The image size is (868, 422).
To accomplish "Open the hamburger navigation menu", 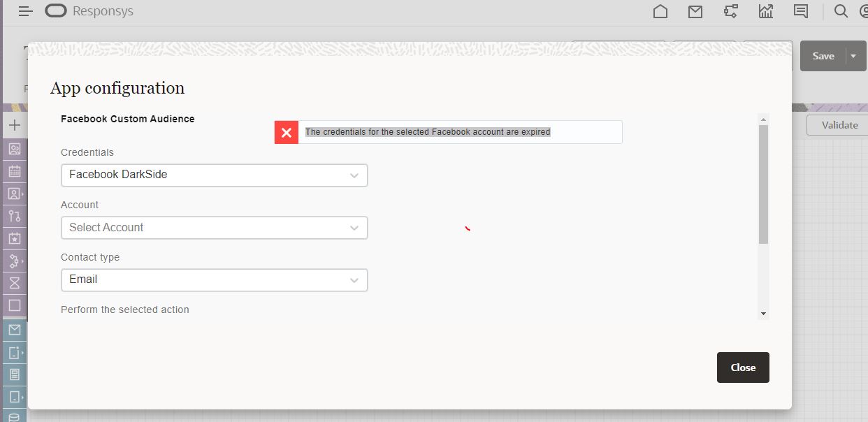I will [x=25, y=11].
